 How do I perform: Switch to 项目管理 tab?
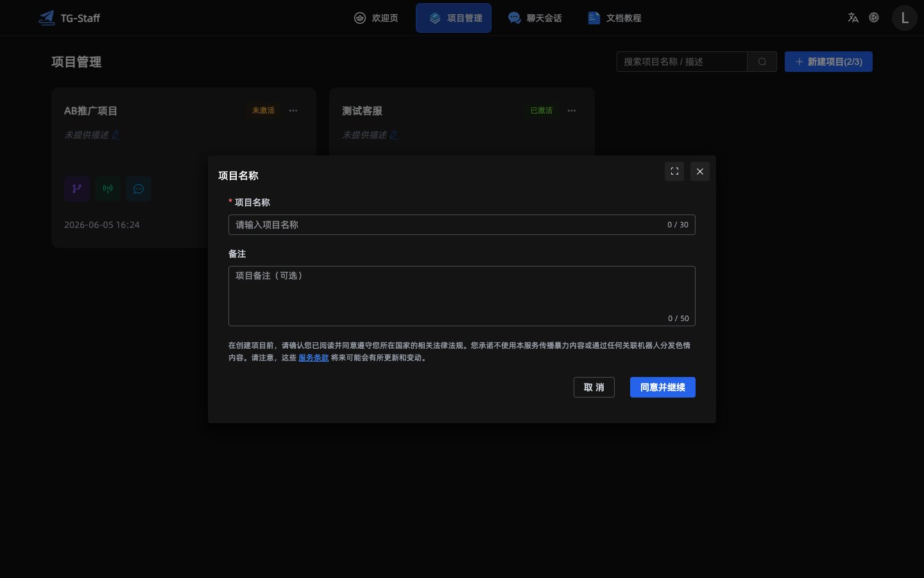[x=454, y=18]
